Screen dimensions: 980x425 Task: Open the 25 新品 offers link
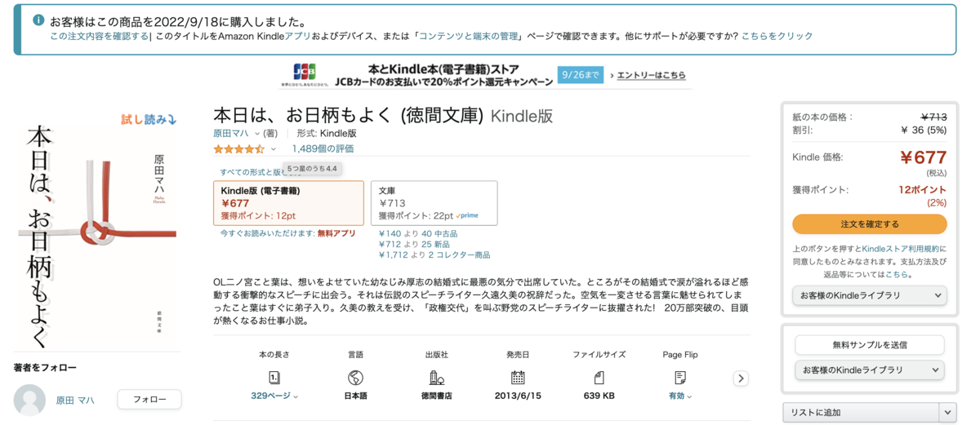pos(436,245)
